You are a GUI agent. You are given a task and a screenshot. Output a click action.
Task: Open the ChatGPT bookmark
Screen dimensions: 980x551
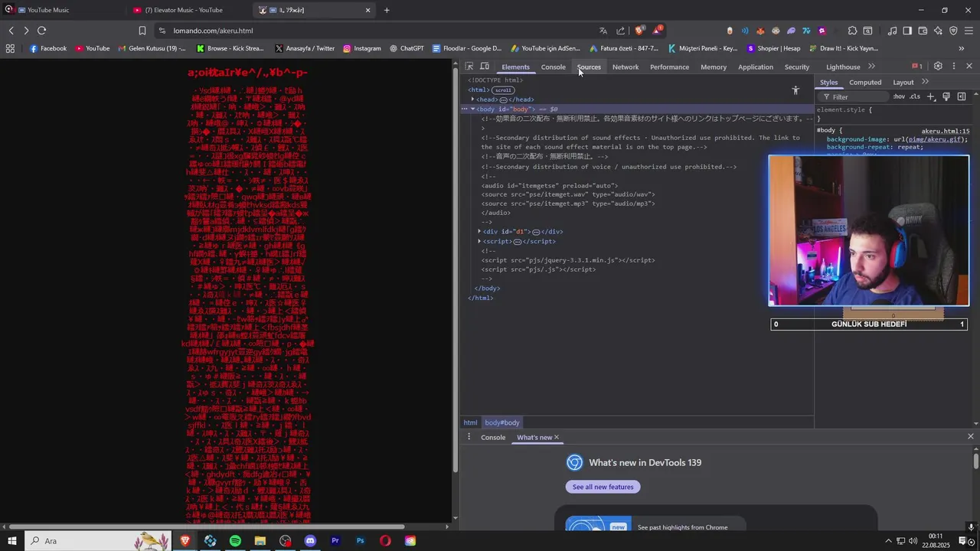pos(406,48)
